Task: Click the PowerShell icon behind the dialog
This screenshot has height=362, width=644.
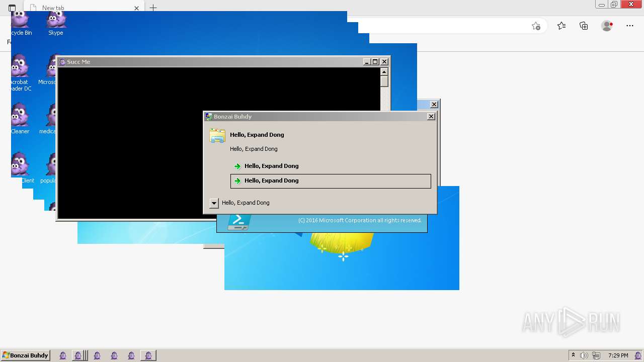Action: (238, 222)
